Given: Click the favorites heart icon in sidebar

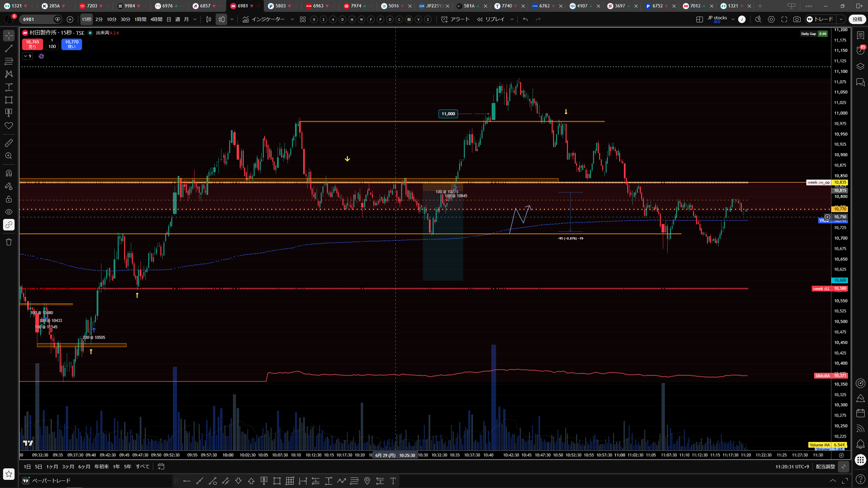Looking at the screenshot, I should pyautogui.click(x=9, y=126).
